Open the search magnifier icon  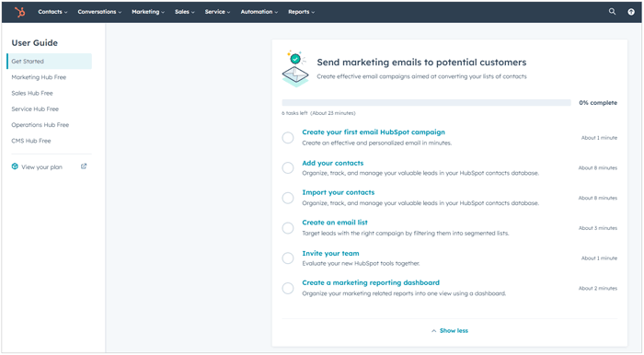coord(612,11)
